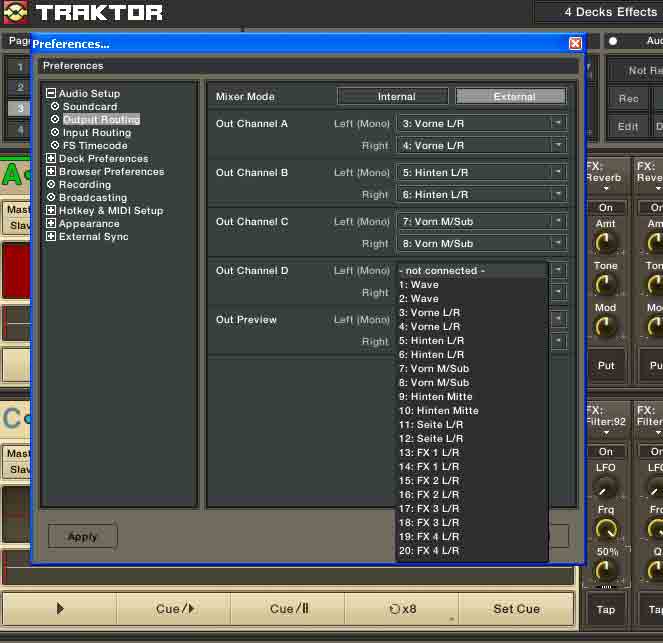Adjust the Amt knob in Reverb FX
Viewport: 663px width, 643px height.
[x=605, y=243]
